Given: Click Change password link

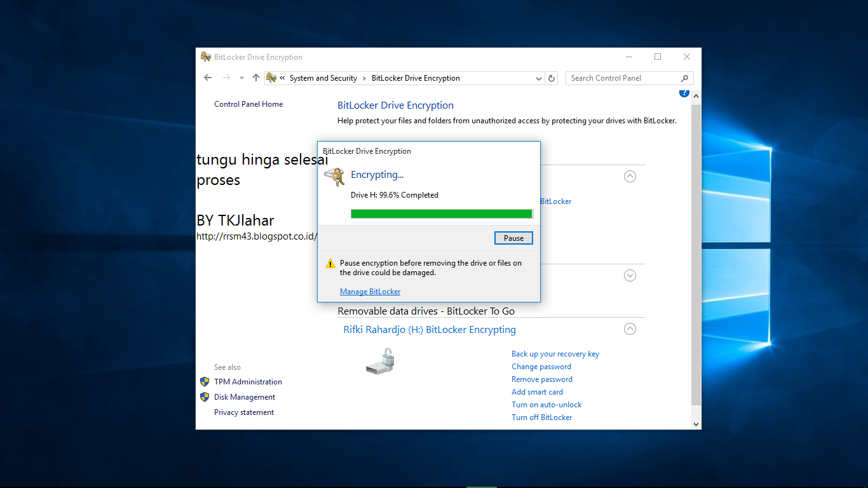Looking at the screenshot, I should tap(541, 367).
